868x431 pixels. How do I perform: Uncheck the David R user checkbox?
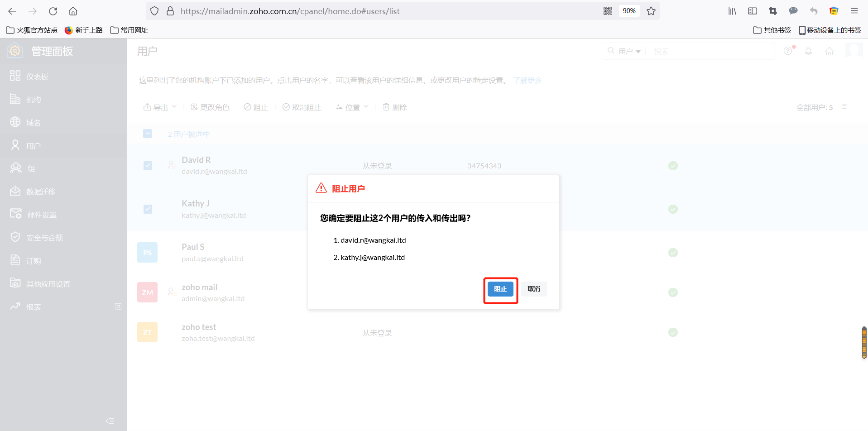click(x=148, y=166)
